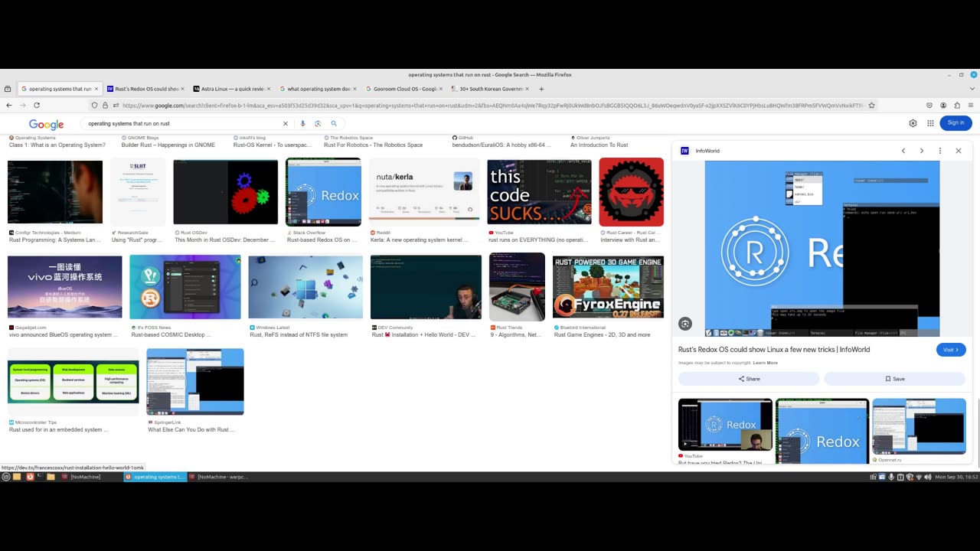Save the previewed image

point(894,379)
